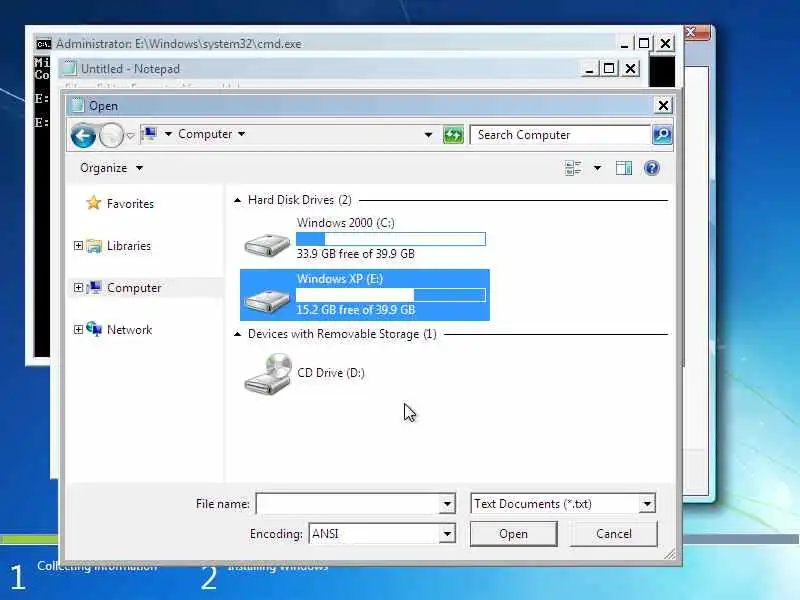Image resolution: width=800 pixels, height=600 pixels.
Task: Click the File name input box
Action: (347, 504)
